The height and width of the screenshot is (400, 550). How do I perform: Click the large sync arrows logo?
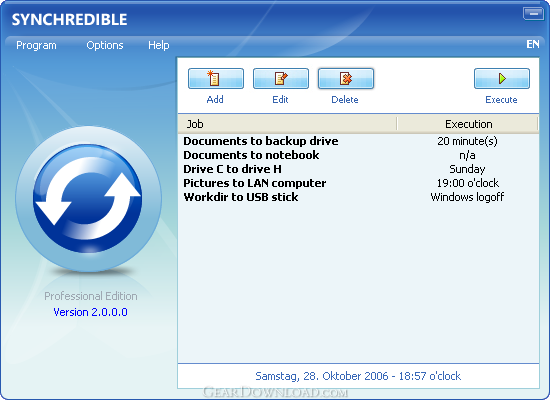[88, 199]
